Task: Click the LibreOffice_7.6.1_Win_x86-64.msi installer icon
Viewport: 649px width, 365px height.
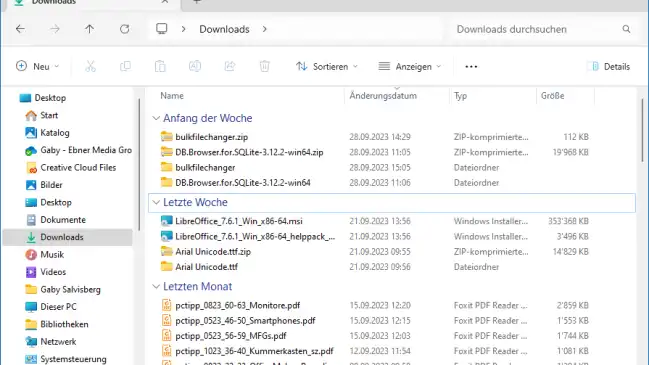Action: coord(166,221)
